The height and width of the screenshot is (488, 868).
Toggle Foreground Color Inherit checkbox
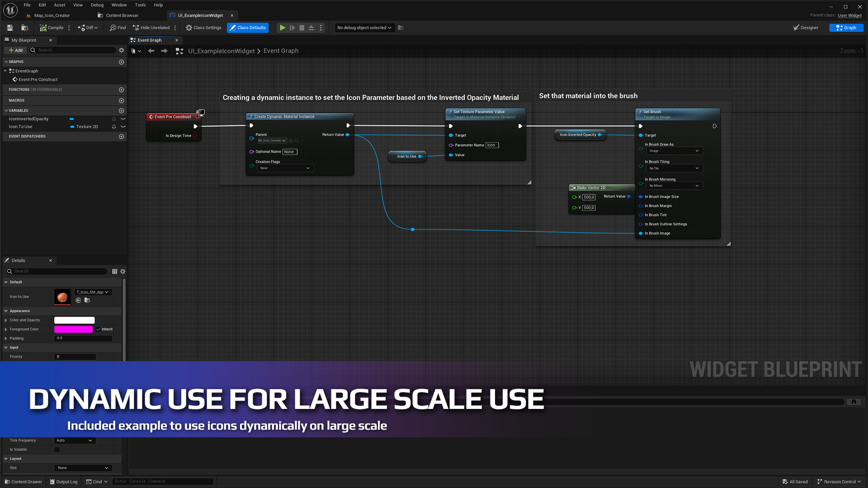(98, 329)
